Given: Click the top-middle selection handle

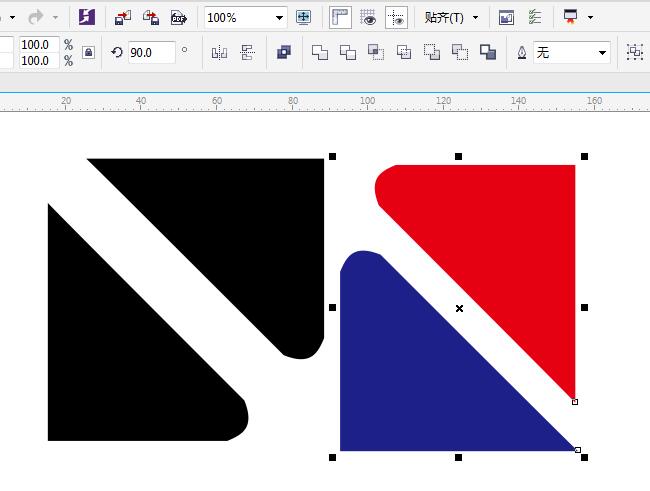Looking at the screenshot, I should (x=458, y=156).
